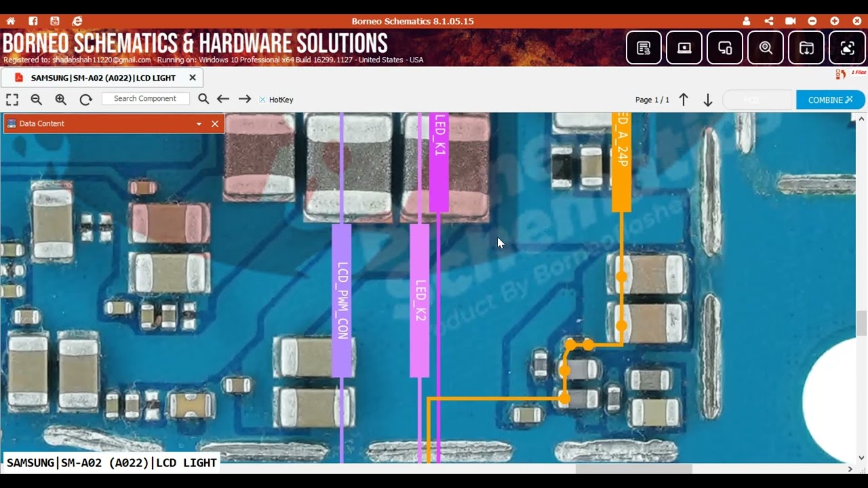This screenshot has height=488, width=868.
Task: Open the Facebook page icon
Action: [33, 21]
